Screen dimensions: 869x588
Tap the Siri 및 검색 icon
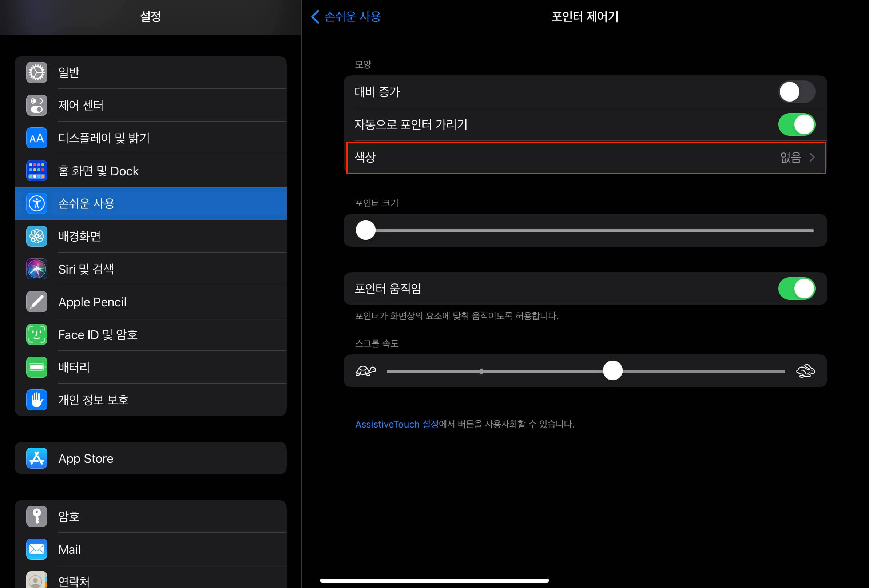coord(37,269)
